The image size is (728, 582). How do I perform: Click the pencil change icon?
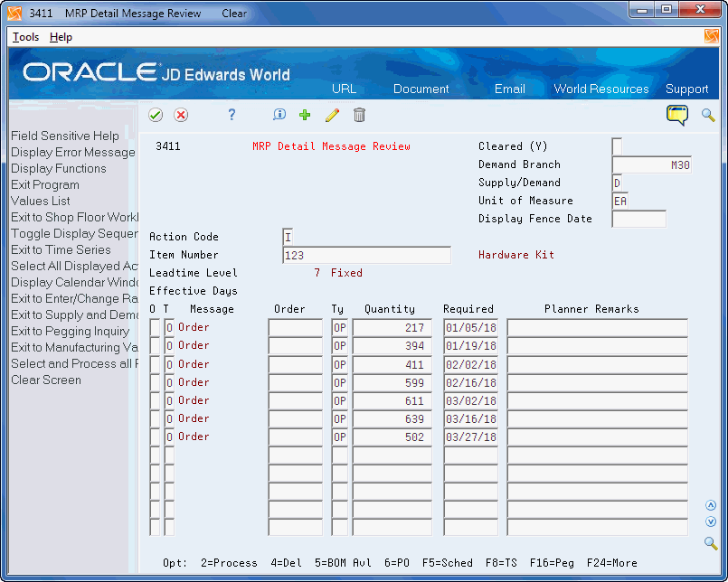click(x=332, y=115)
